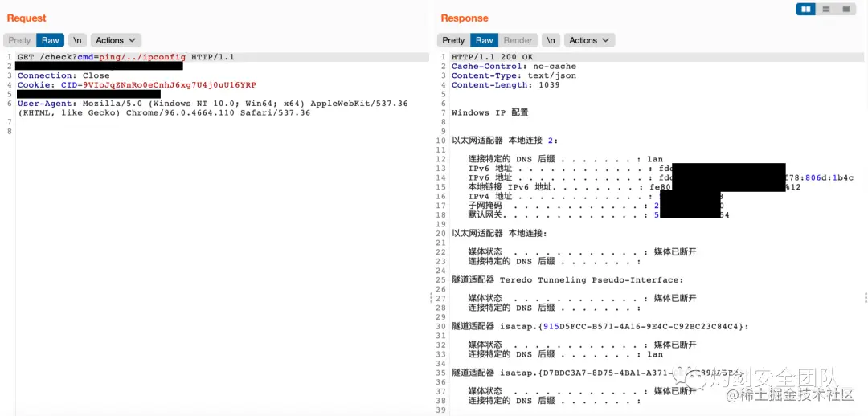
Task: Click the DNS 后缀 line ending with 'lan' on line 12
Action: 565,159
